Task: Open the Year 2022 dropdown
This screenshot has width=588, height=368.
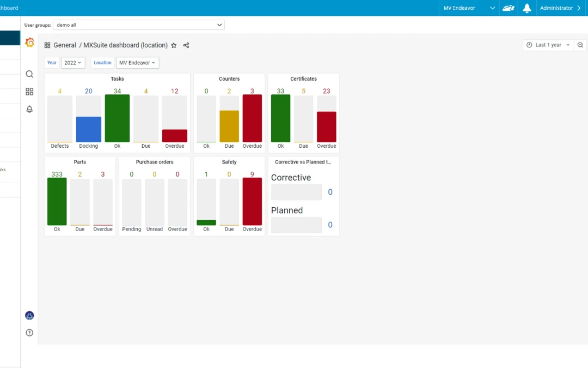Action: tap(72, 62)
